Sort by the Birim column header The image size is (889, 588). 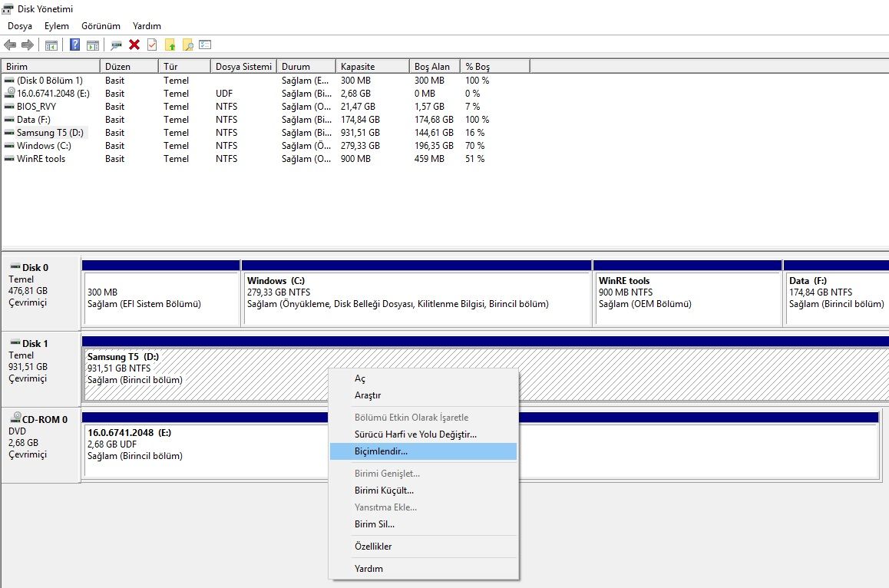pyautogui.click(x=51, y=66)
